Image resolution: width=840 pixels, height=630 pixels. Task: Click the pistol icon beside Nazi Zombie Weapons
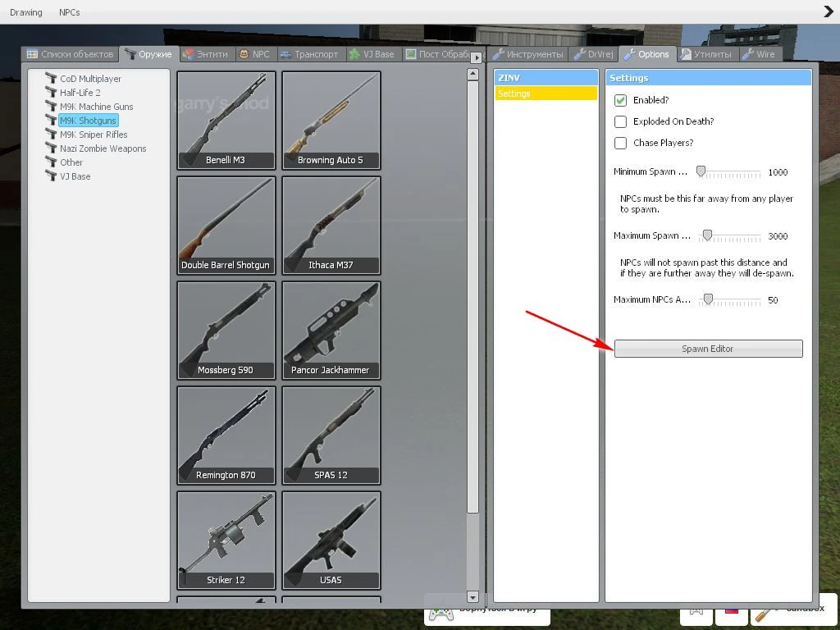click(52, 148)
